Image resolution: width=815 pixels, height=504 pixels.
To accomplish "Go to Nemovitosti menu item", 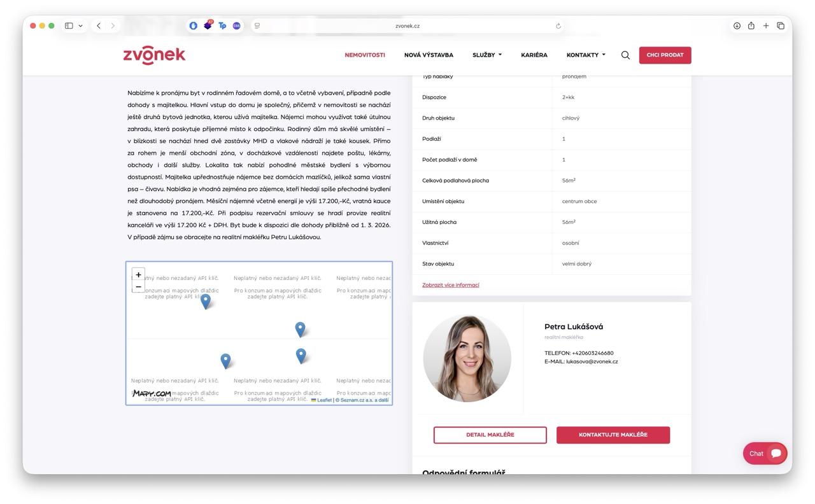I will click(x=365, y=55).
